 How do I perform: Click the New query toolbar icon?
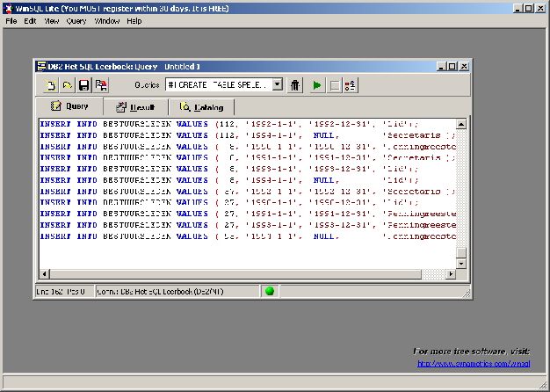pos(51,85)
